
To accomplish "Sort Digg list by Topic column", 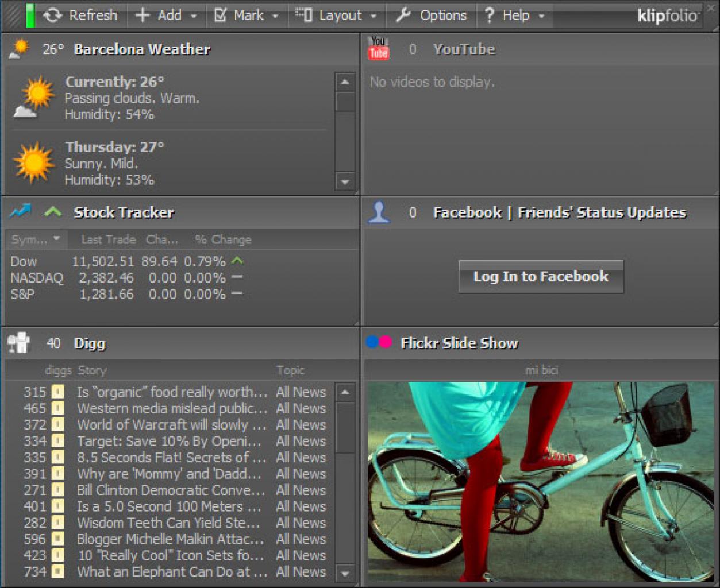I will 290,370.
